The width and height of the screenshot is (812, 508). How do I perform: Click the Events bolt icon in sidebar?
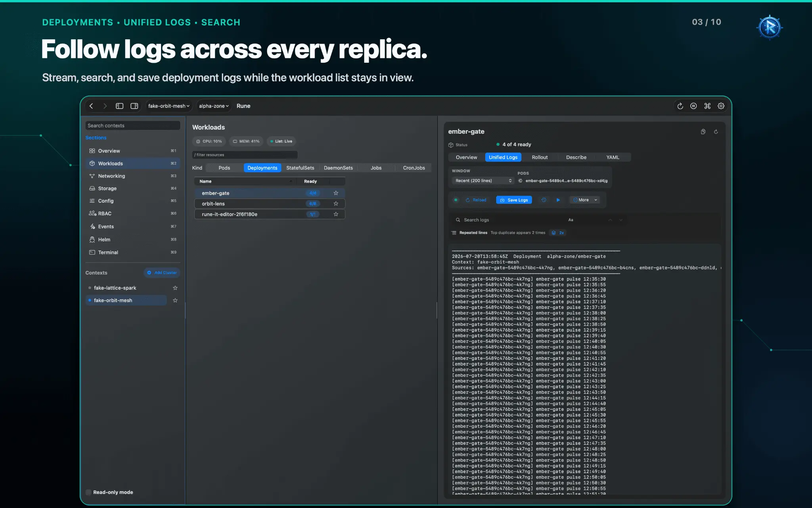pos(92,227)
